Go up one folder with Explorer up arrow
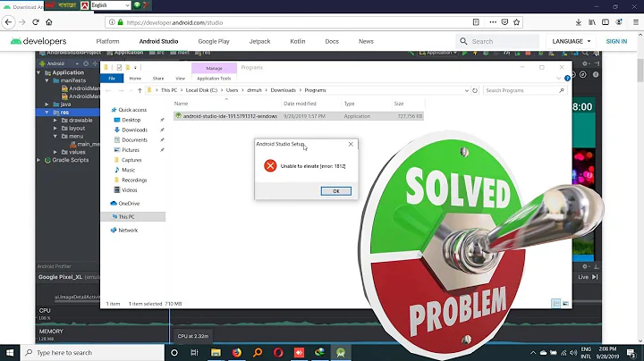 click(x=140, y=90)
